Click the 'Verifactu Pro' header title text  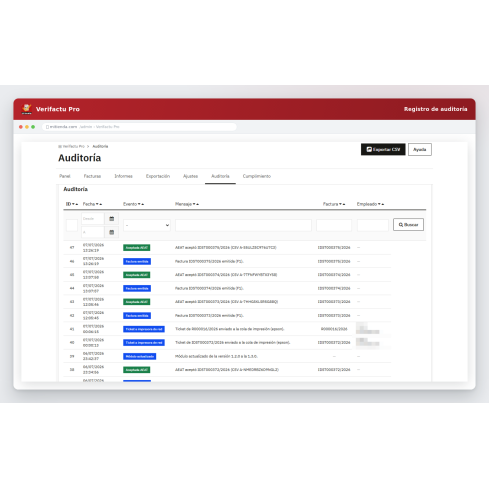tap(58, 109)
